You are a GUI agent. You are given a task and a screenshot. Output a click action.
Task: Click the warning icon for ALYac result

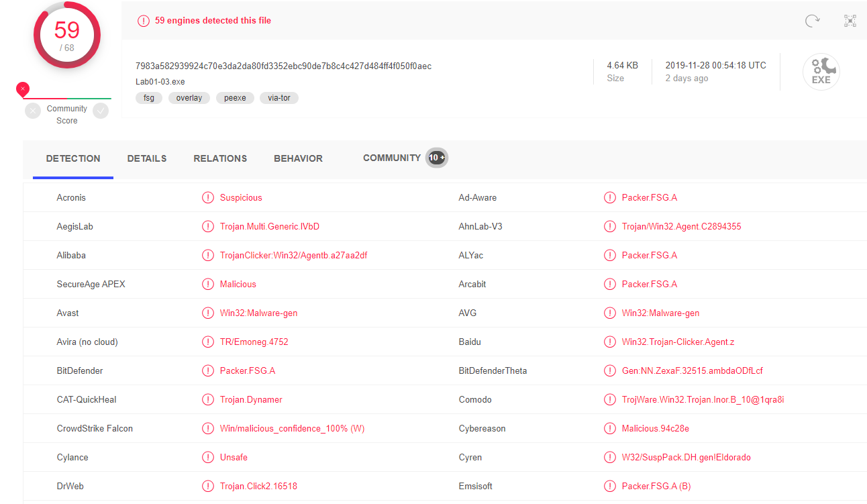609,255
